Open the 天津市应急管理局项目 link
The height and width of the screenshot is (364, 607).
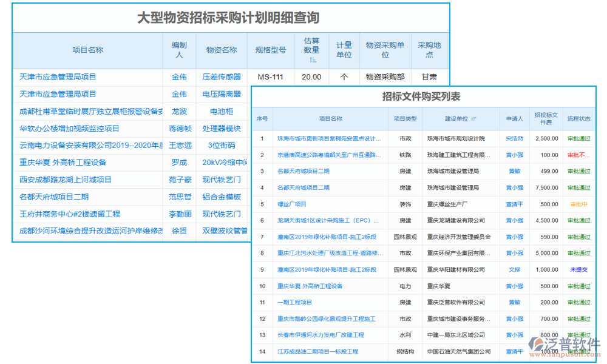(58, 78)
